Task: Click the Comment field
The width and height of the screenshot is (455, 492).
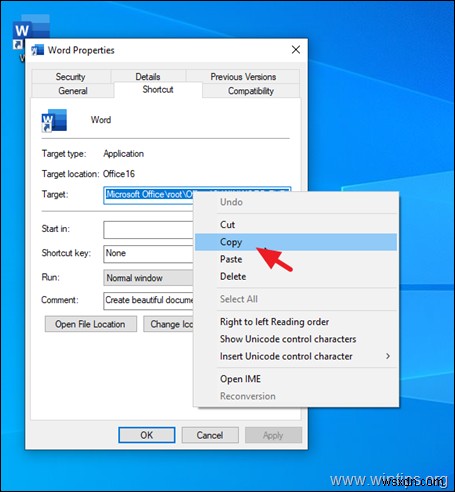Action: coord(148,301)
